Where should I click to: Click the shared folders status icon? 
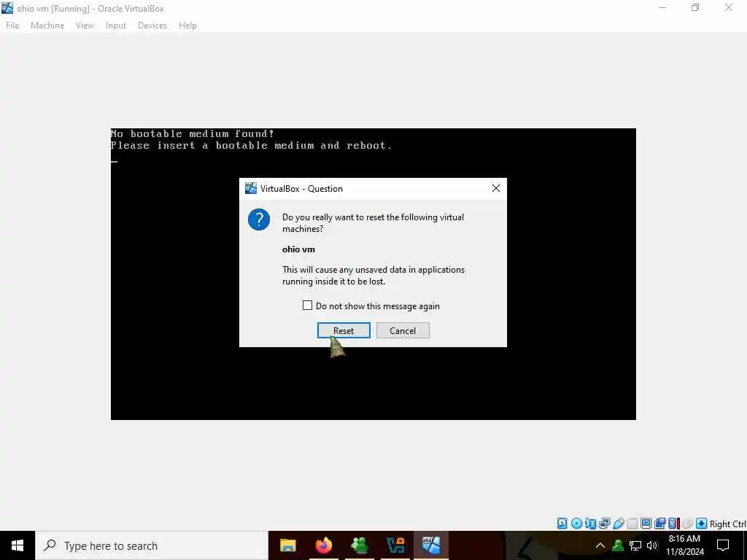[x=632, y=524]
